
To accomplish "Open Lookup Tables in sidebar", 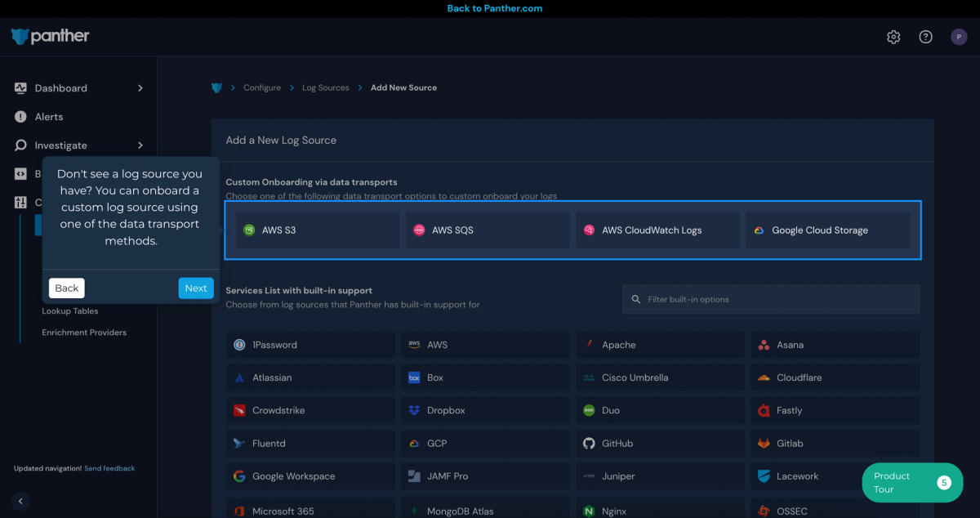I will coord(70,311).
